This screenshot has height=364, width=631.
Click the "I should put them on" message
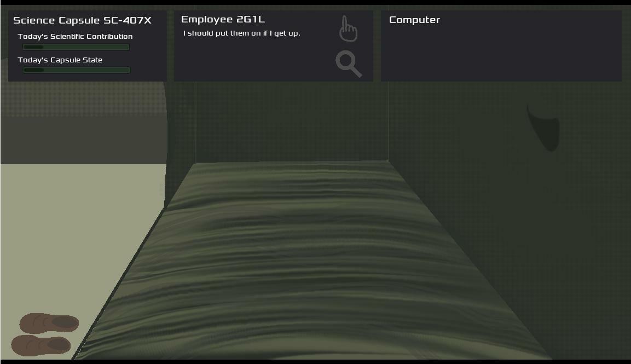(x=241, y=33)
